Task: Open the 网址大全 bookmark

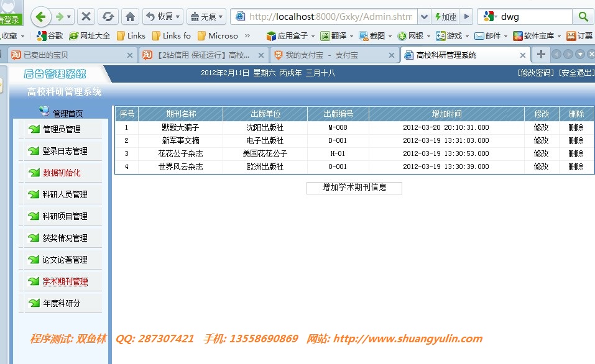Action: (90, 36)
